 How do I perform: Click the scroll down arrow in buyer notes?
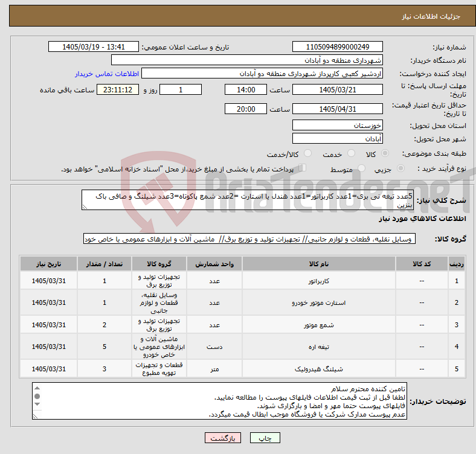pos(37,404)
